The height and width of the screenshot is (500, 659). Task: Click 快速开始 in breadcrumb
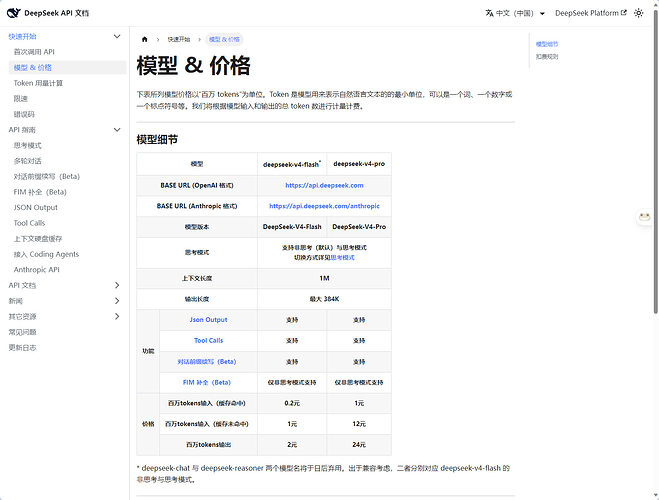179,39
